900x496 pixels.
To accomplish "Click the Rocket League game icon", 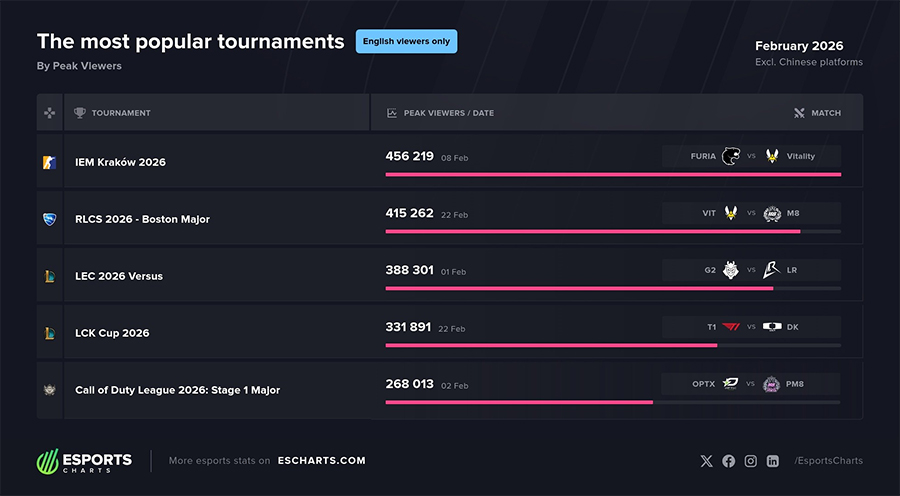I will coord(50,219).
